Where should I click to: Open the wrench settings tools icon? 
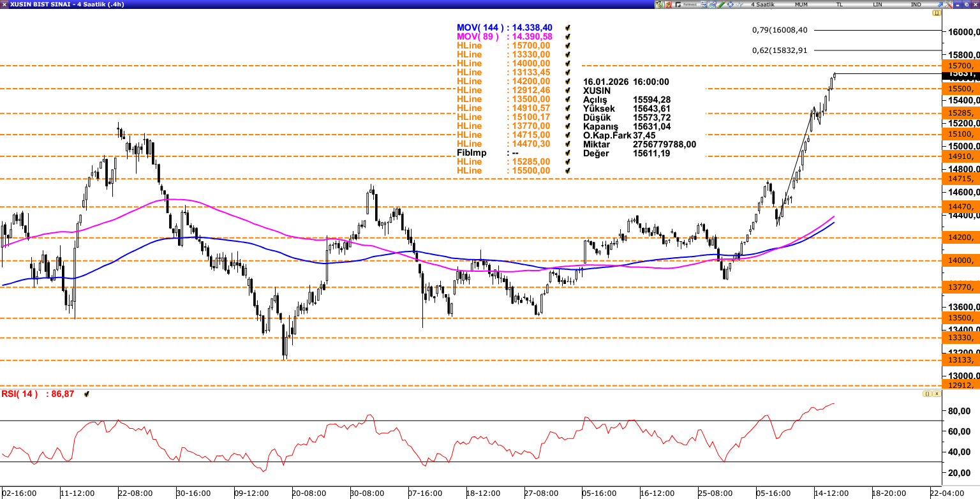(x=949, y=4)
